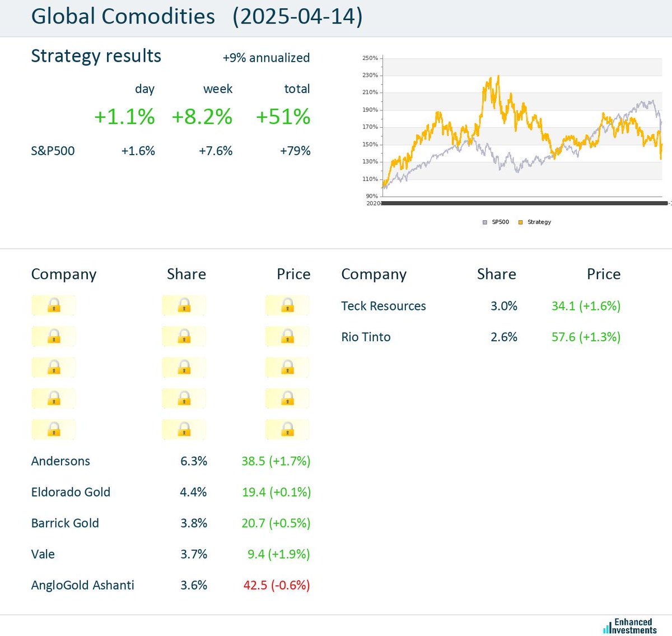Screen dimensions: 672x636
Task: Click Eldorado Gold share 4.4%
Action: pyautogui.click(x=194, y=492)
